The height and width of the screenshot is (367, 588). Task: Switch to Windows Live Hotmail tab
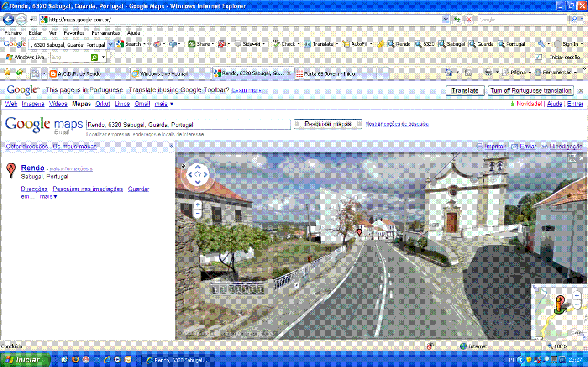click(171, 73)
